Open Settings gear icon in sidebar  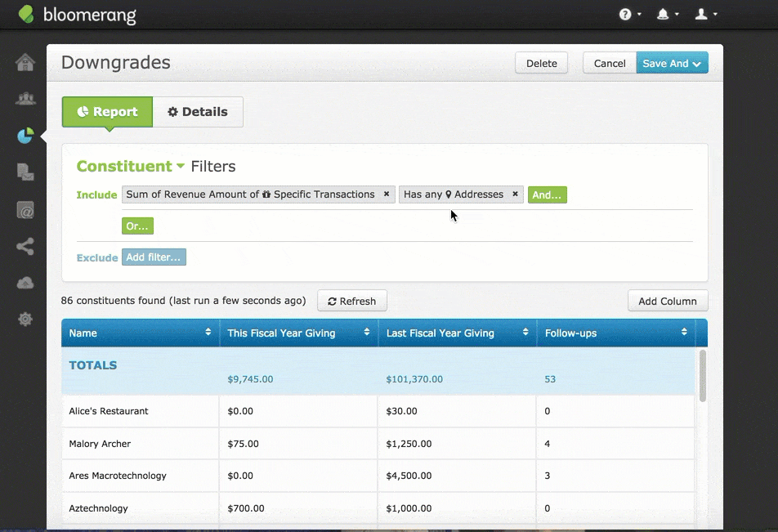(x=25, y=319)
